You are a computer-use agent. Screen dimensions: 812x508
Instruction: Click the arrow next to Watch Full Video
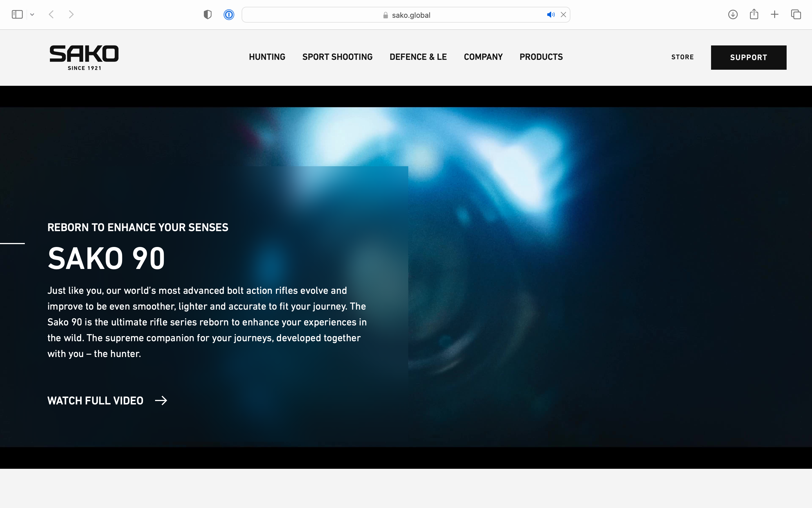pos(161,400)
